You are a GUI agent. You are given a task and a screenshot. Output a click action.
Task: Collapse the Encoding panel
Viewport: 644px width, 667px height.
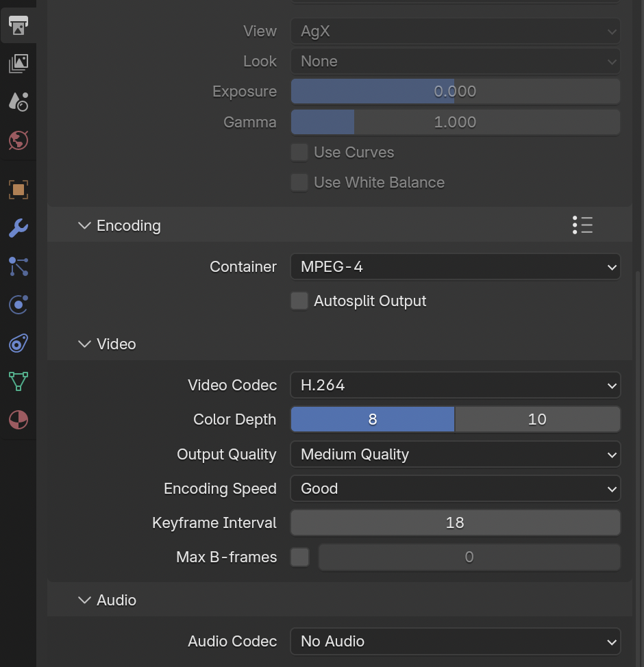coord(84,226)
